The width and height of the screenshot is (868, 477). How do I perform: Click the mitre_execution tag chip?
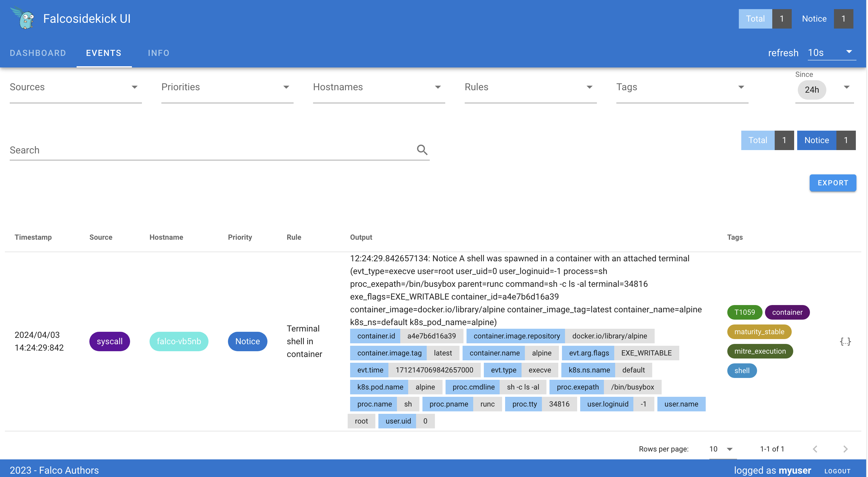pyautogui.click(x=759, y=351)
